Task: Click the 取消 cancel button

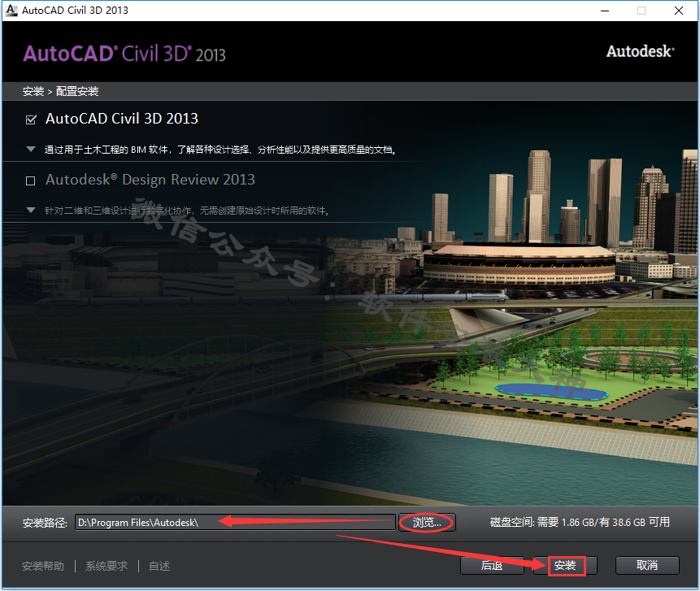Action: (x=647, y=566)
